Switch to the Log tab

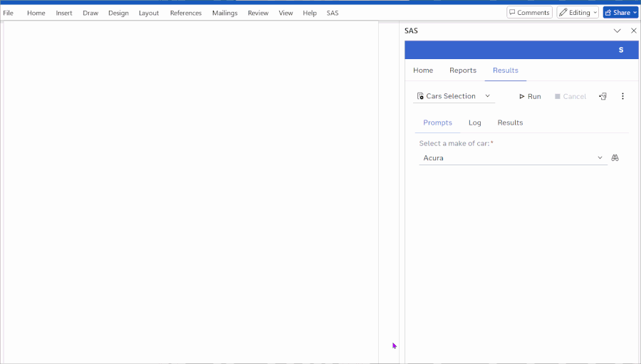pos(474,123)
